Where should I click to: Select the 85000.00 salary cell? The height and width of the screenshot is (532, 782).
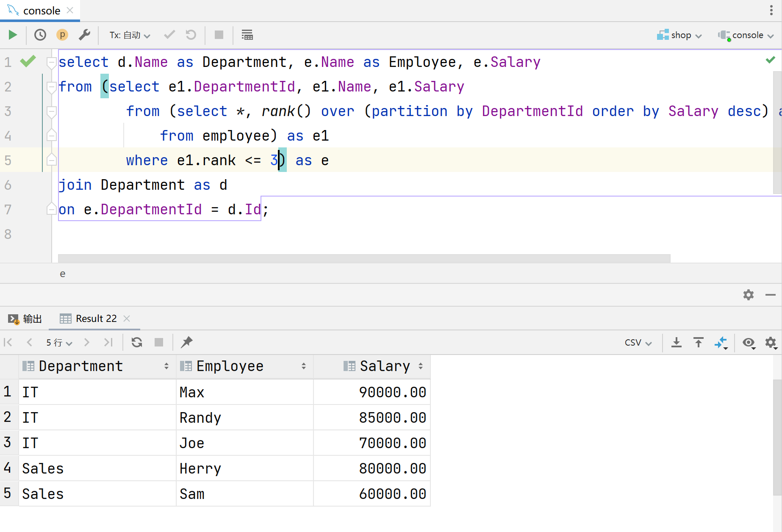pyautogui.click(x=372, y=418)
